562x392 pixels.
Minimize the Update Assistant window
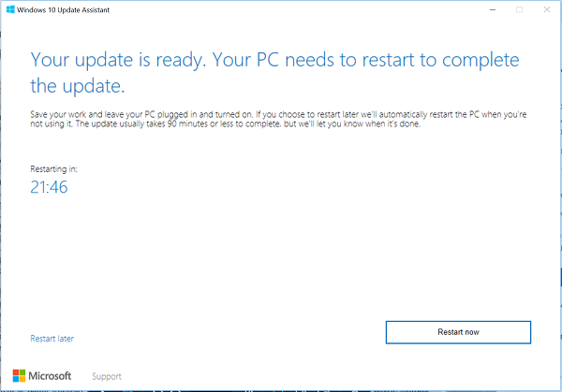pos(495,9)
